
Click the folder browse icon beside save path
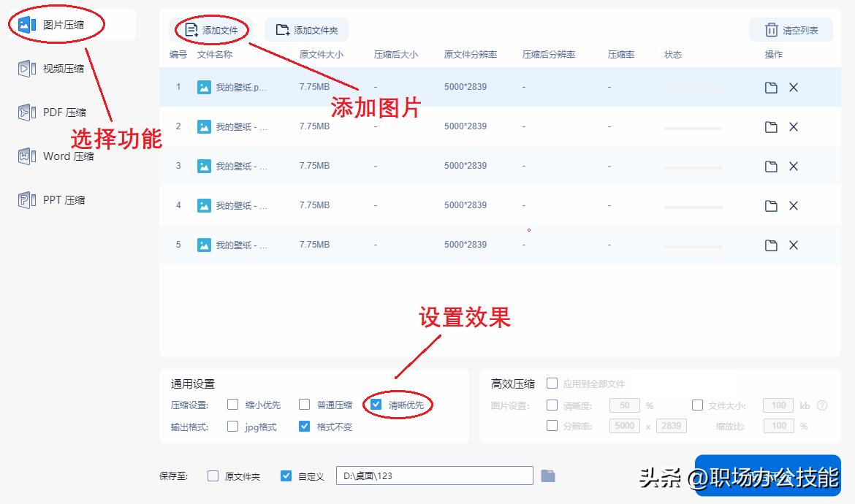click(x=548, y=475)
